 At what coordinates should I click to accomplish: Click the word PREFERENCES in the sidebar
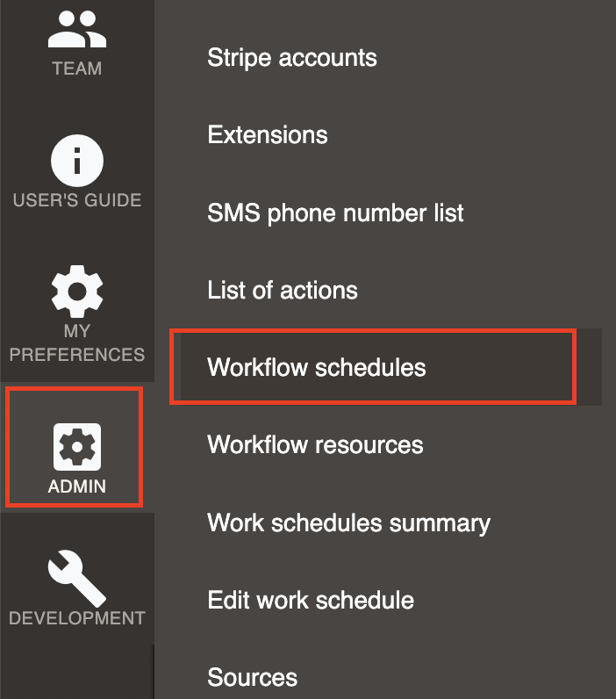[77, 355]
